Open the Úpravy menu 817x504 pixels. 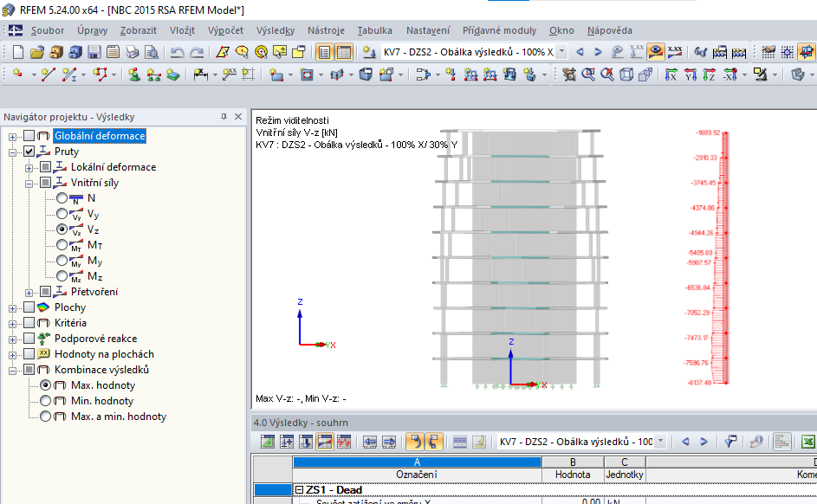(x=92, y=30)
